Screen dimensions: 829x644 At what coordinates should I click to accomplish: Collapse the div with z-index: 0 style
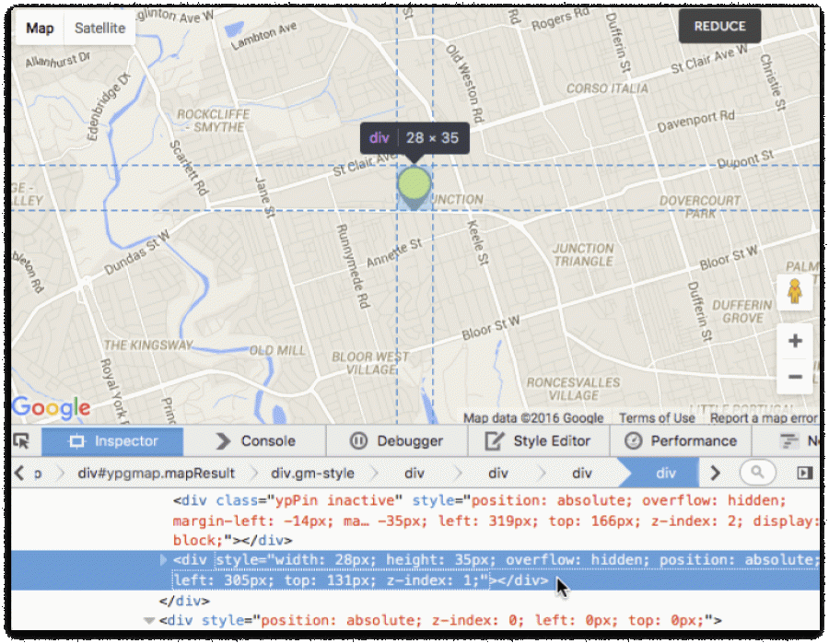point(149,620)
